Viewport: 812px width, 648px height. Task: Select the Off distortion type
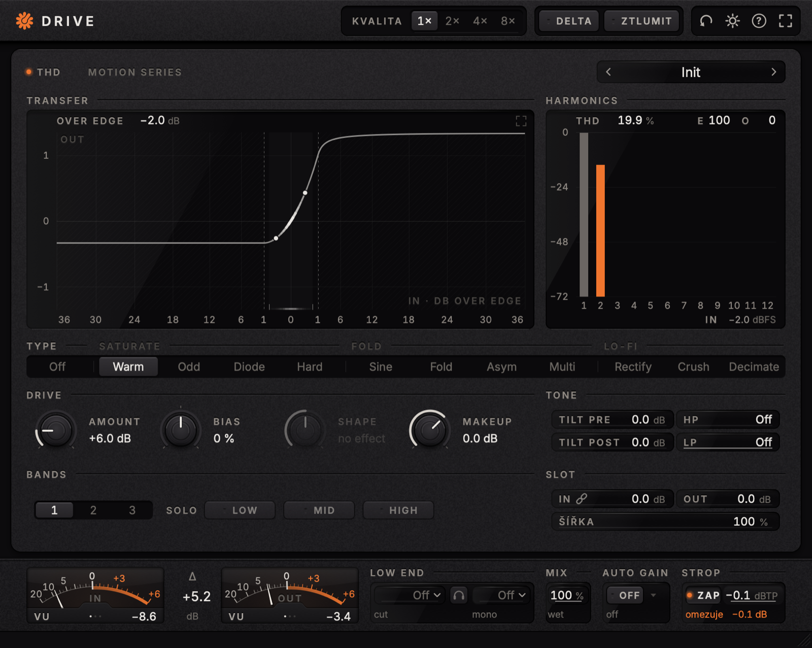[57, 367]
